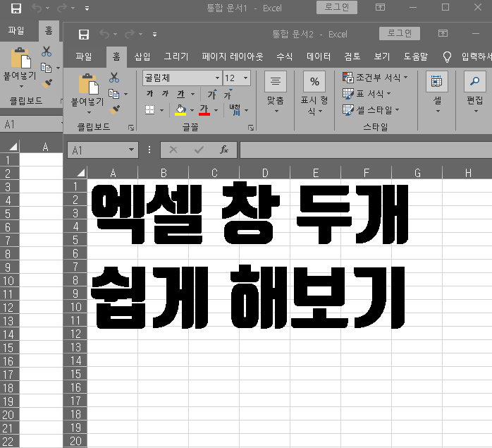
Task: Apply yellow fill color bucket
Action: click(x=180, y=110)
